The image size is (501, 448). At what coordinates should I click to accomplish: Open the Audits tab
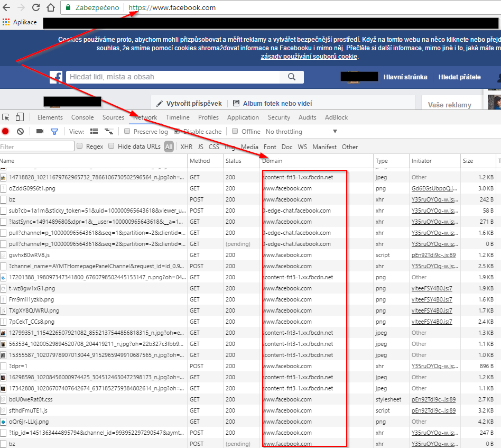pos(308,117)
